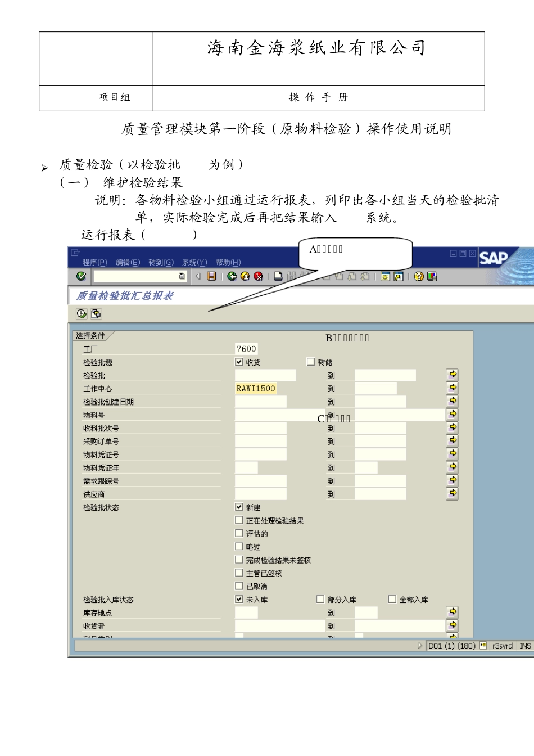Open multiple selection arrow for 工作中心
The height and width of the screenshot is (756, 534).
click(x=452, y=388)
